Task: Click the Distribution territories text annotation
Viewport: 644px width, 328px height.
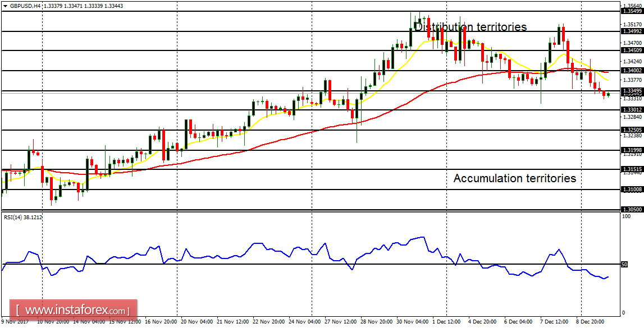Action: pyautogui.click(x=471, y=26)
